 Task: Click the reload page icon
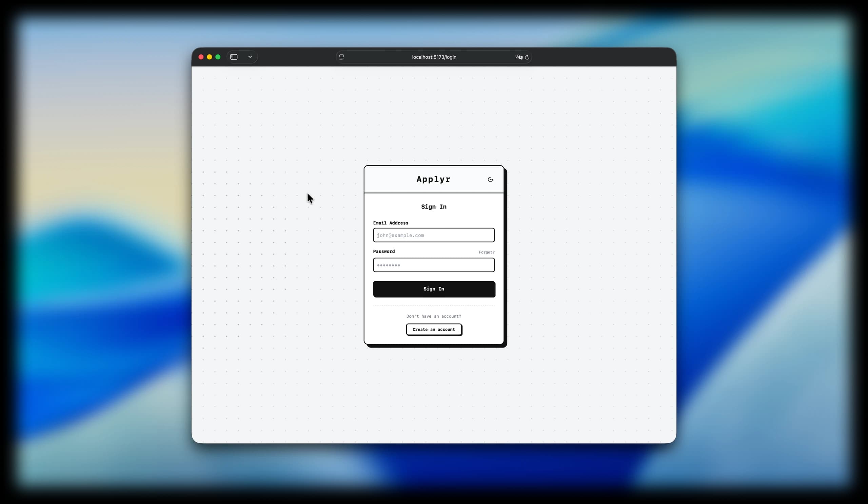click(527, 57)
